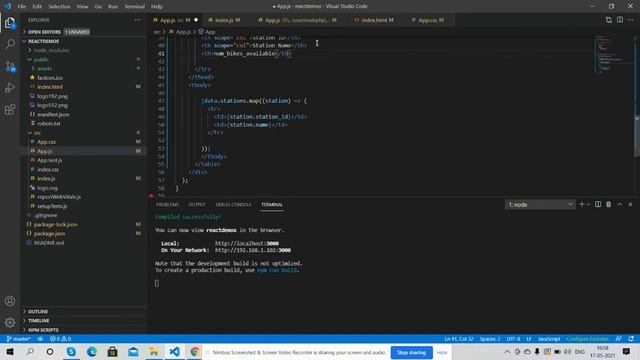Open the Help menu

pyautogui.click(x=157, y=7)
